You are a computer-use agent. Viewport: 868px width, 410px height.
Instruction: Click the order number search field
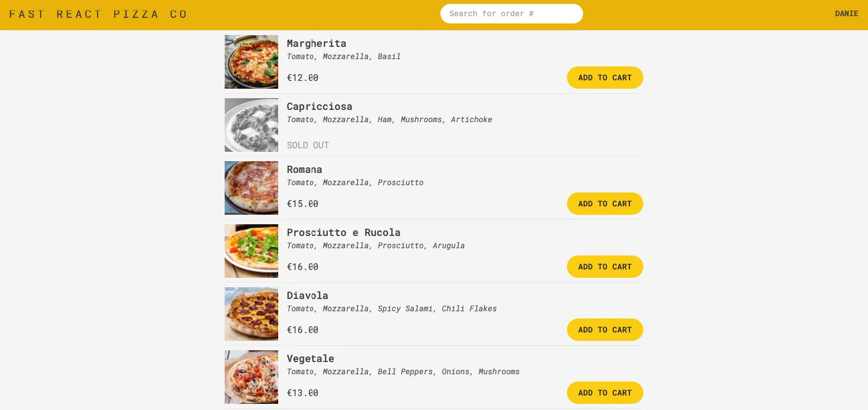511,13
